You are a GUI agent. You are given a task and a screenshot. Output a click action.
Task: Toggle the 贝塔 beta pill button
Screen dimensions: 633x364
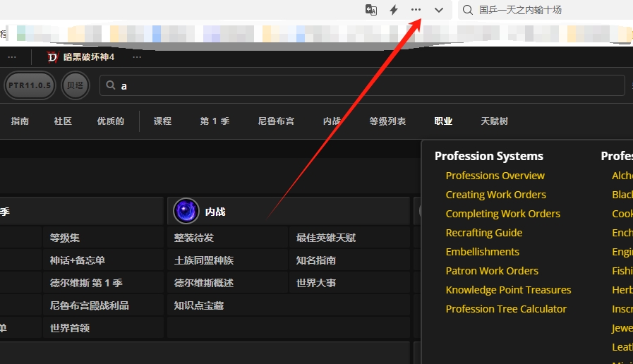coord(75,85)
